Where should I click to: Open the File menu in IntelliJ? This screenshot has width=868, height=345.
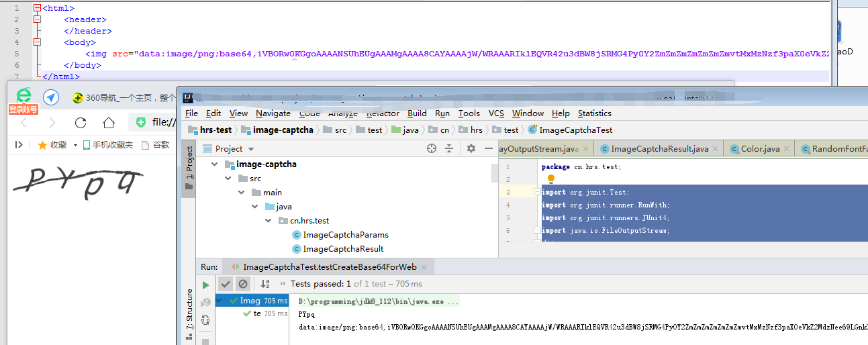191,113
